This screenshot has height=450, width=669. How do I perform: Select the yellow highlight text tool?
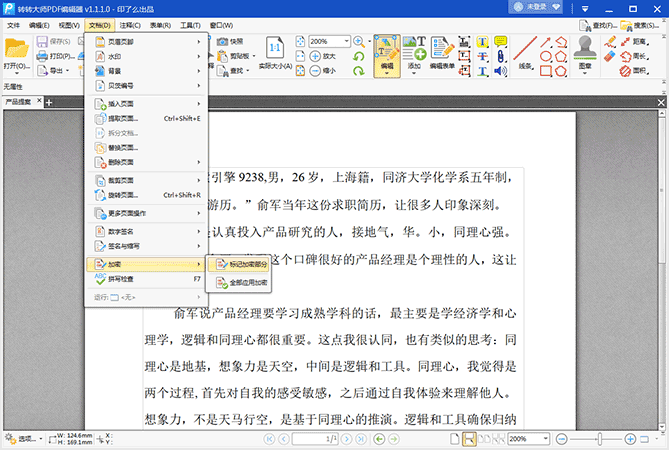click(482, 42)
